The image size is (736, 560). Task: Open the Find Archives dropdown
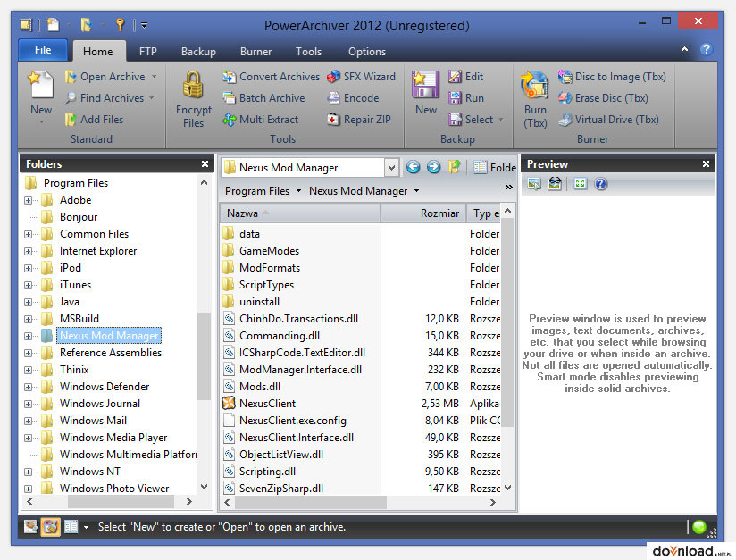pyautogui.click(x=152, y=98)
